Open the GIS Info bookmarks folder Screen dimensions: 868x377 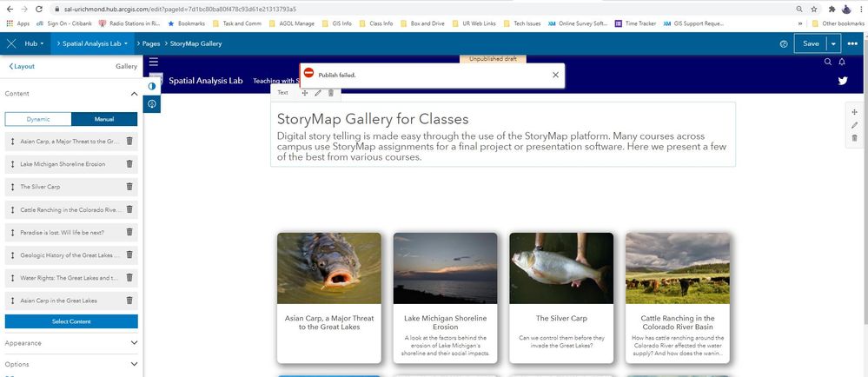coord(338,23)
